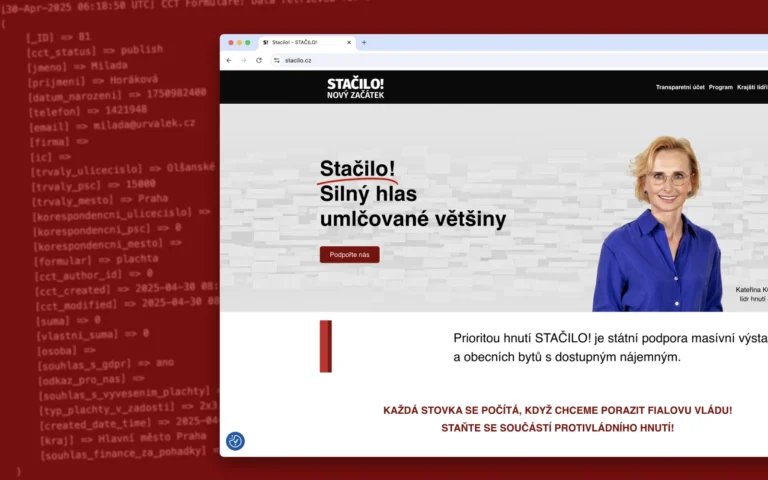Close the Stačilo! – STAČILO! tab
Image resolution: width=768 pixels, height=480 pixels.
349,43
